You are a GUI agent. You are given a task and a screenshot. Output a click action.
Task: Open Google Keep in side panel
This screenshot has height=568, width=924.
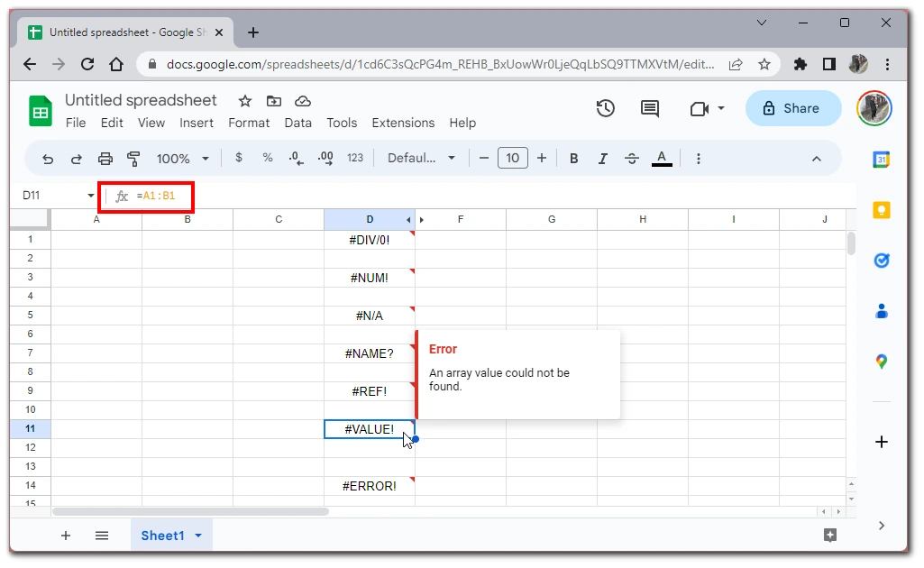point(881,210)
